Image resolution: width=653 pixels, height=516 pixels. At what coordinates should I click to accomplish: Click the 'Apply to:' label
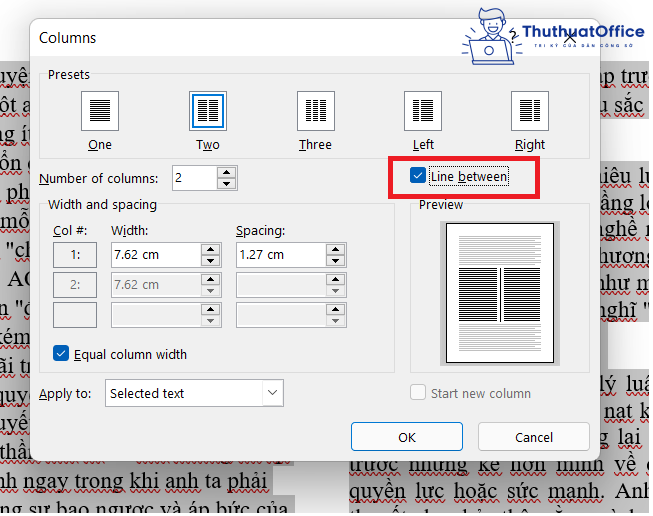tap(65, 394)
